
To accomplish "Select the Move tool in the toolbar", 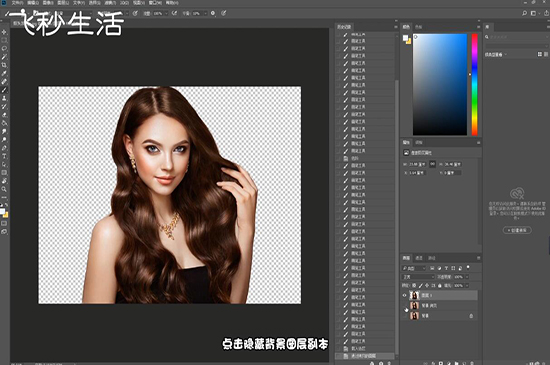I will tap(4, 32).
